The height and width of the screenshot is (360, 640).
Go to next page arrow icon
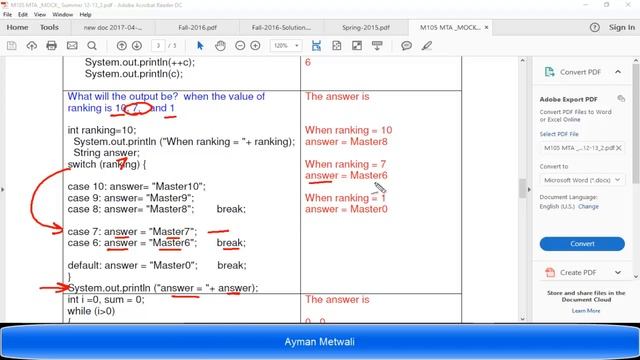click(x=137, y=46)
